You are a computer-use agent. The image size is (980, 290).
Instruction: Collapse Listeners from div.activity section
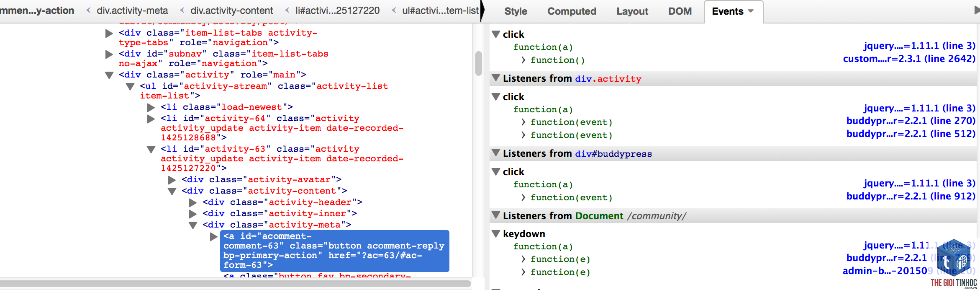click(496, 78)
